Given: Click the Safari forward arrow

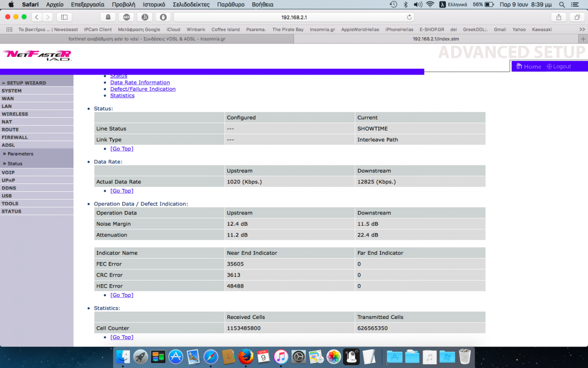Looking at the screenshot, I should (x=48, y=17).
